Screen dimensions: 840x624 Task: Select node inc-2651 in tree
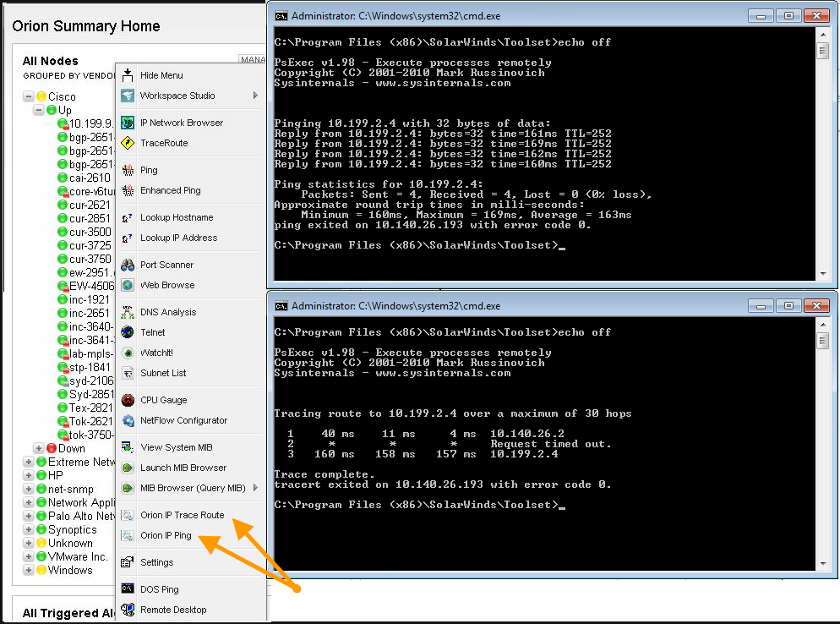[x=89, y=313]
